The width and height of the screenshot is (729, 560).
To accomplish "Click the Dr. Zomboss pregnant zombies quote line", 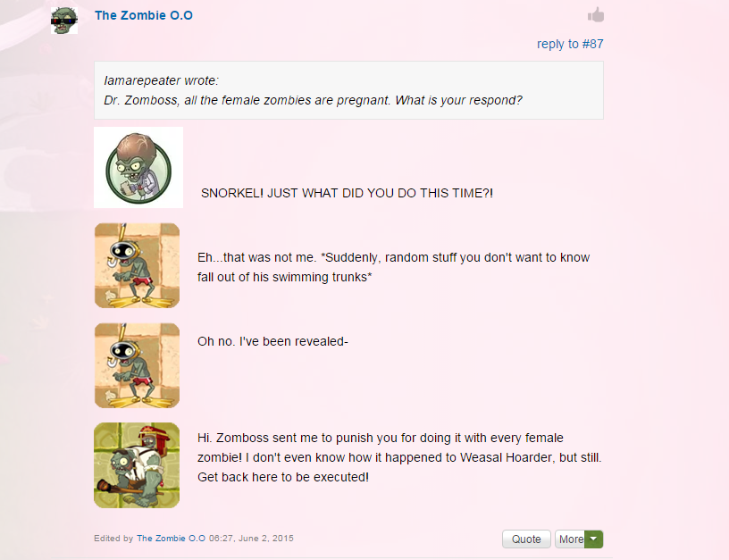I will pyautogui.click(x=313, y=100).
